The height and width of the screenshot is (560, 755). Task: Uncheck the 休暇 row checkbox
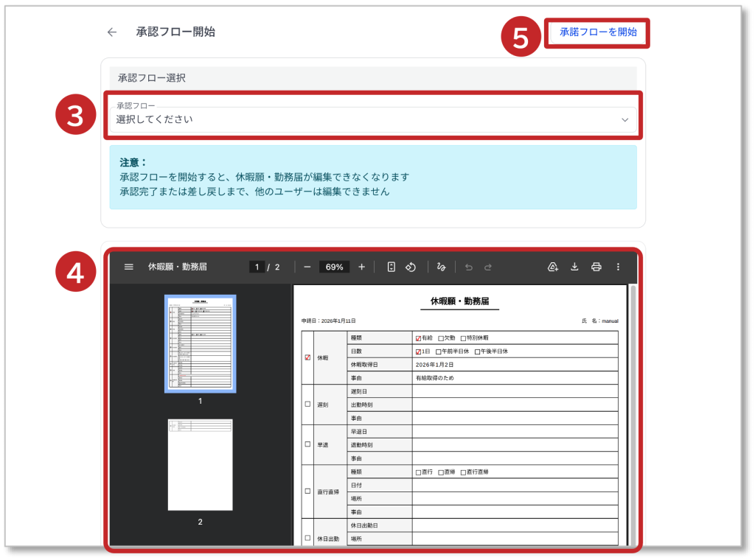tap(307, 357)
